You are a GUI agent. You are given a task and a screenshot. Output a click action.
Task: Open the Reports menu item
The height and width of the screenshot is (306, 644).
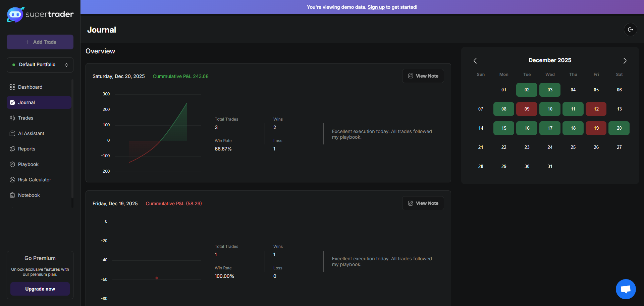[x=26, y=149]
